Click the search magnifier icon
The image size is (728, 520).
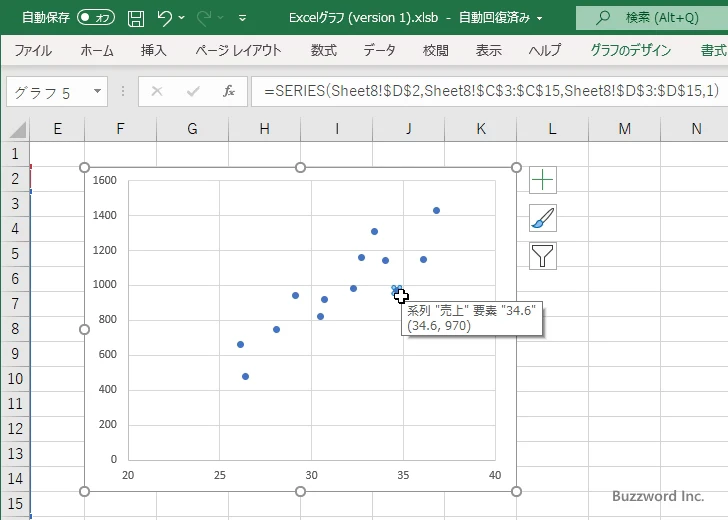[x=603, y=18]
